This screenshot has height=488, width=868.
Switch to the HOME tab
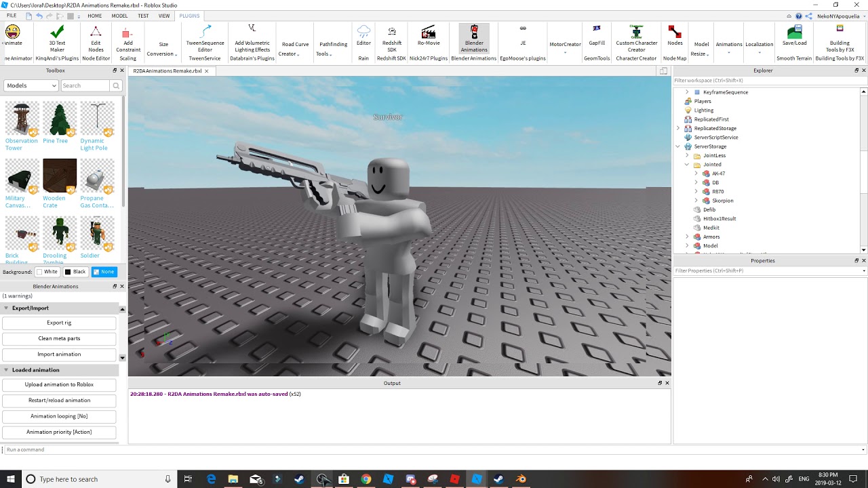95,16
